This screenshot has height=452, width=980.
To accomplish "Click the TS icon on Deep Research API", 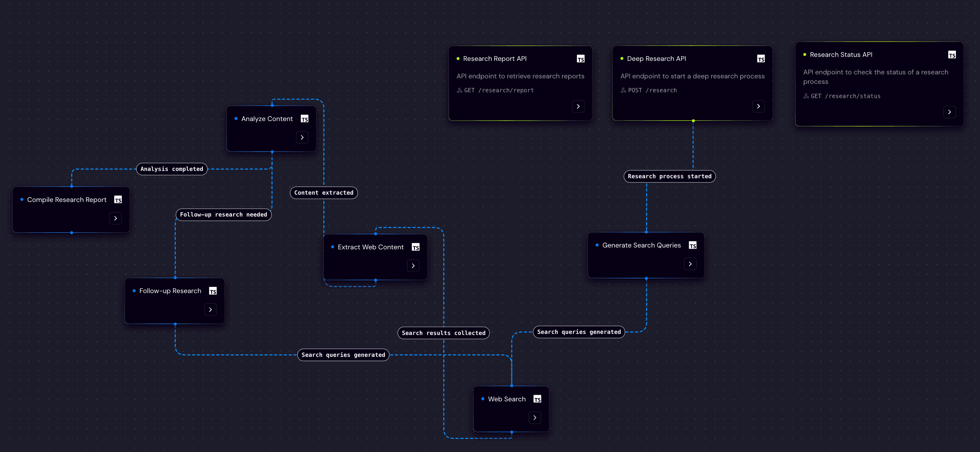I will coord(761,59).
